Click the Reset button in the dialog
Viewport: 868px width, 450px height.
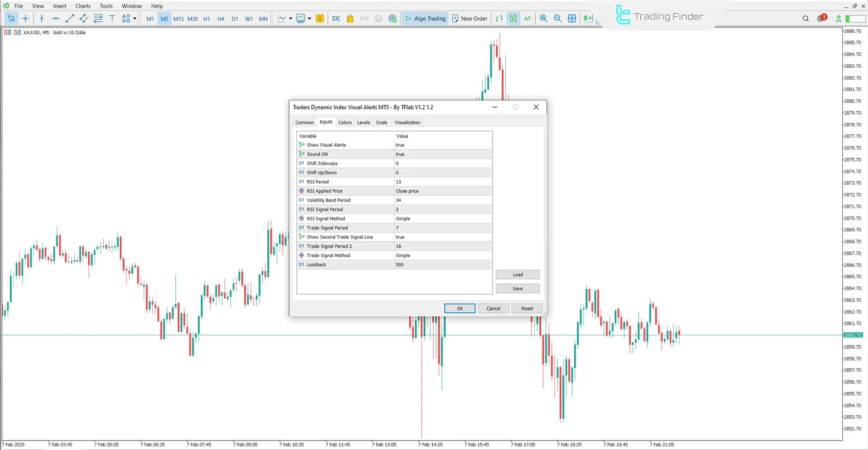[527, 308]
